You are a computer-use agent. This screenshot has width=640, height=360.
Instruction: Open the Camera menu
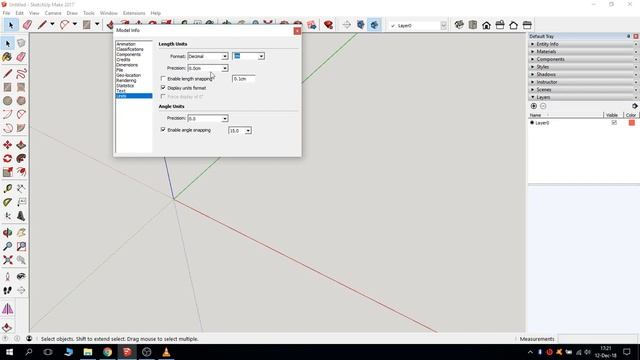click(53, 13)
